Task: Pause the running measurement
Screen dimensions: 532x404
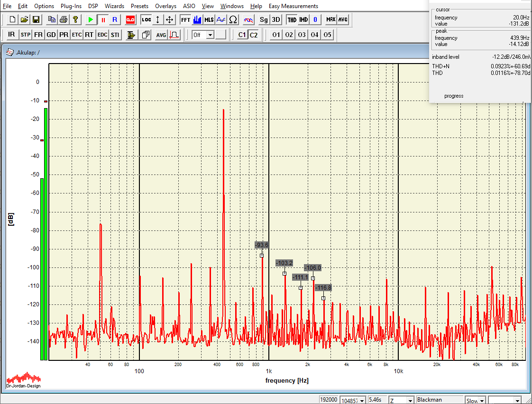Action: (103, 19)
